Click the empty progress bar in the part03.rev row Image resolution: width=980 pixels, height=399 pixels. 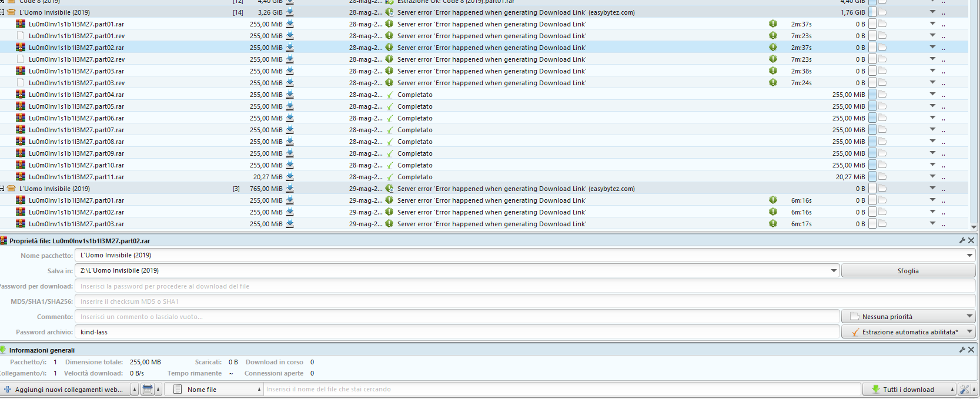[x=872, y=82]
